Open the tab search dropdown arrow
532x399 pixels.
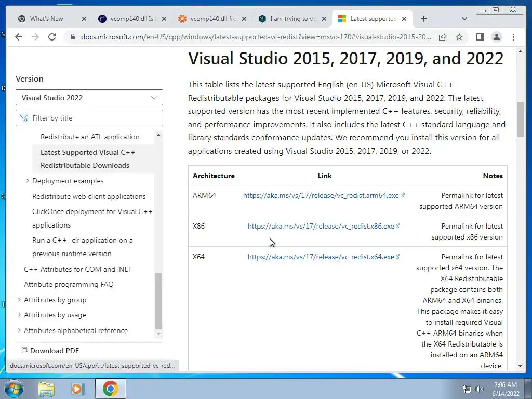464,19
